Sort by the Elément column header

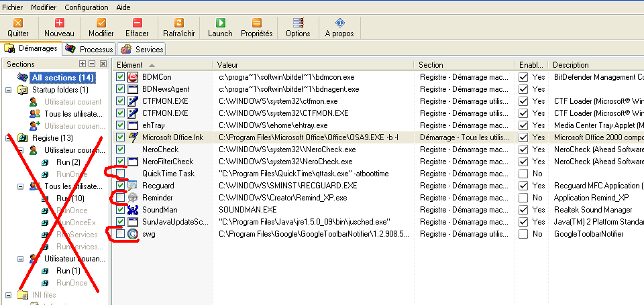click(x=163, y=65)
